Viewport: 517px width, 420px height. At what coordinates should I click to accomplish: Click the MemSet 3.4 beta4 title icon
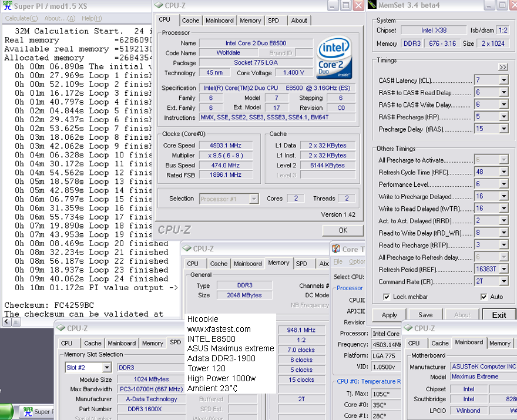[x=372, y=5]
